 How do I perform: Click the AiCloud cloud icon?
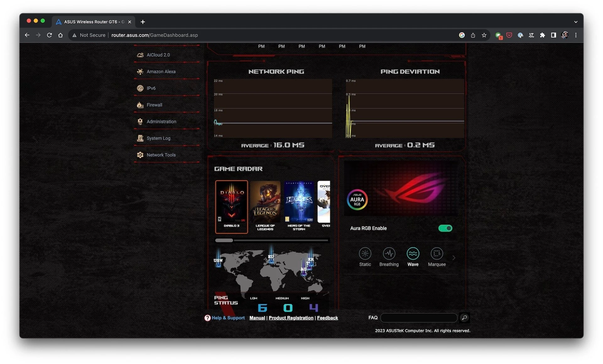pos(140,55)
